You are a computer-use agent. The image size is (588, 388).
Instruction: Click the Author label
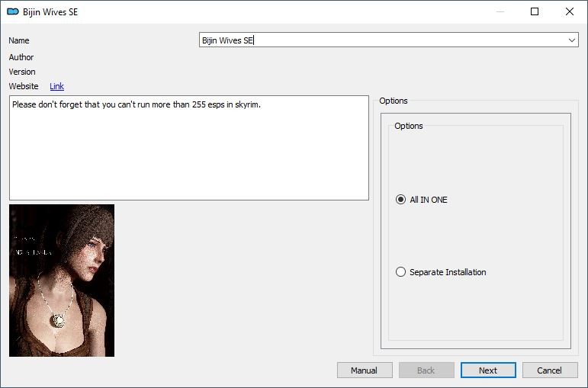(x=21, y=57)
